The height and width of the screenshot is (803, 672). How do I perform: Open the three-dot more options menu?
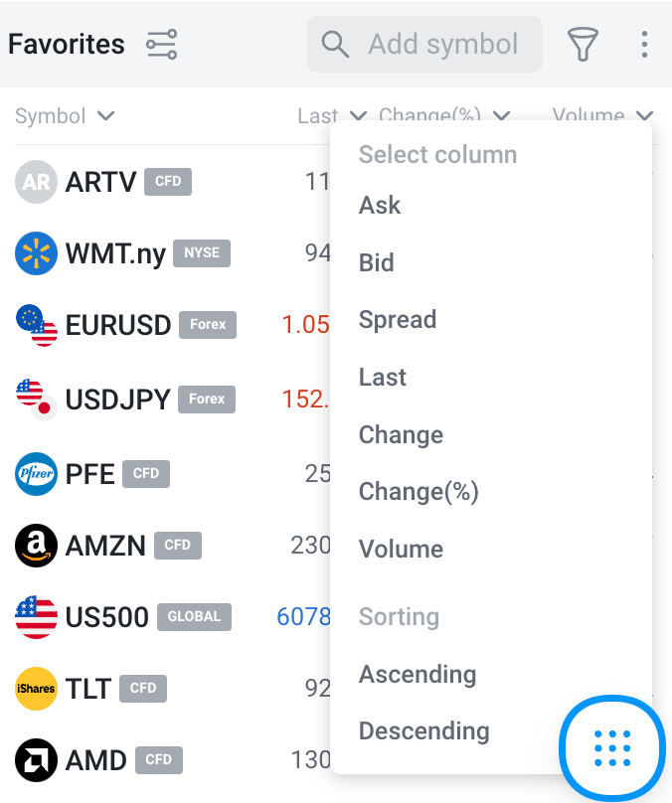644,45
